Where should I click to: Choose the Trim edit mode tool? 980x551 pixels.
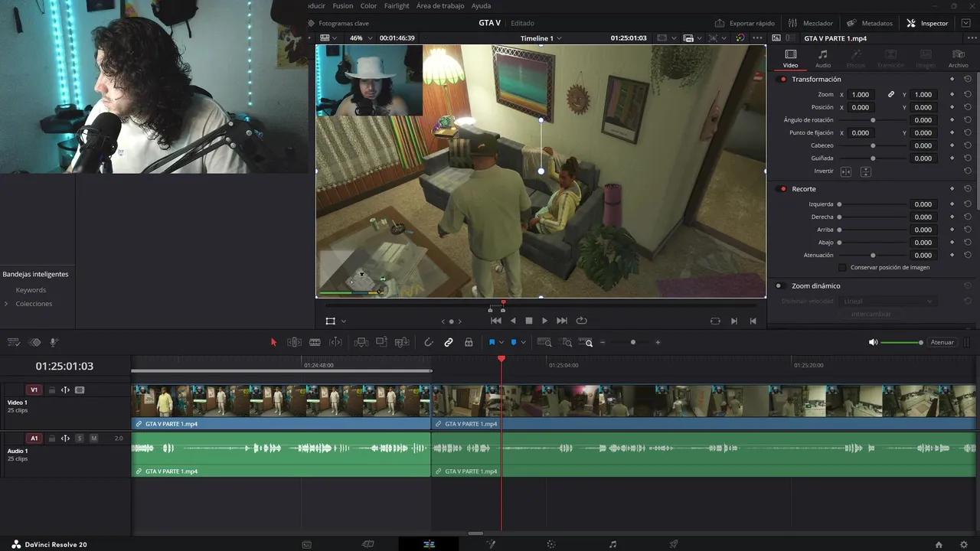(294, 342)
